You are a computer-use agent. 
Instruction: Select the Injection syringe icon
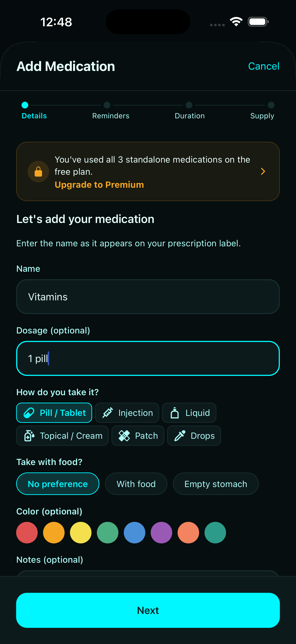click(x=108, y=412)
